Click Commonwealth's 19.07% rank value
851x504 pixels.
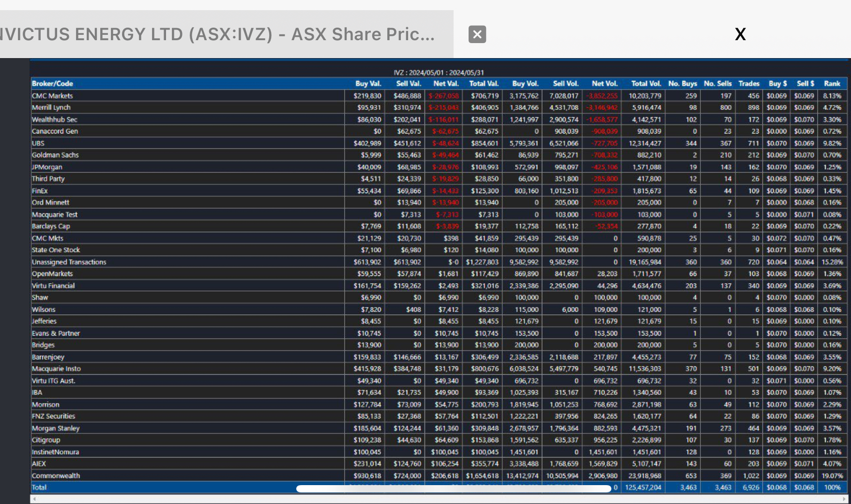click(x=832, y=476)
